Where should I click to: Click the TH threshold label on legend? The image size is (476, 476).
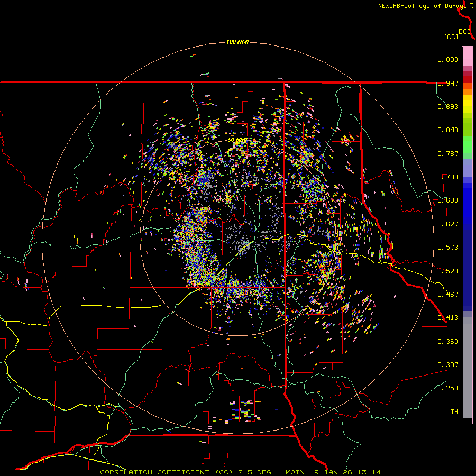[454, 412]
